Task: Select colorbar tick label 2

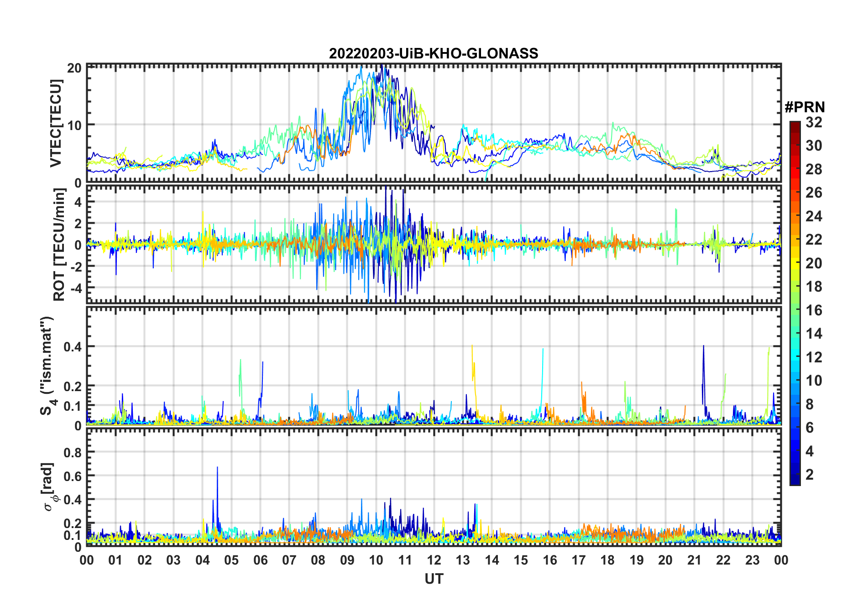Action: [810, 475]
